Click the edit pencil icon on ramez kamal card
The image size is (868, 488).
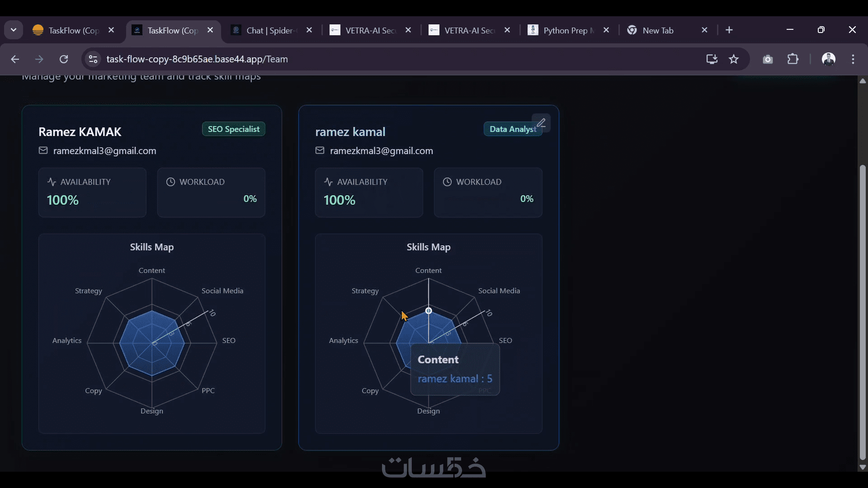(x=541, y=122)
